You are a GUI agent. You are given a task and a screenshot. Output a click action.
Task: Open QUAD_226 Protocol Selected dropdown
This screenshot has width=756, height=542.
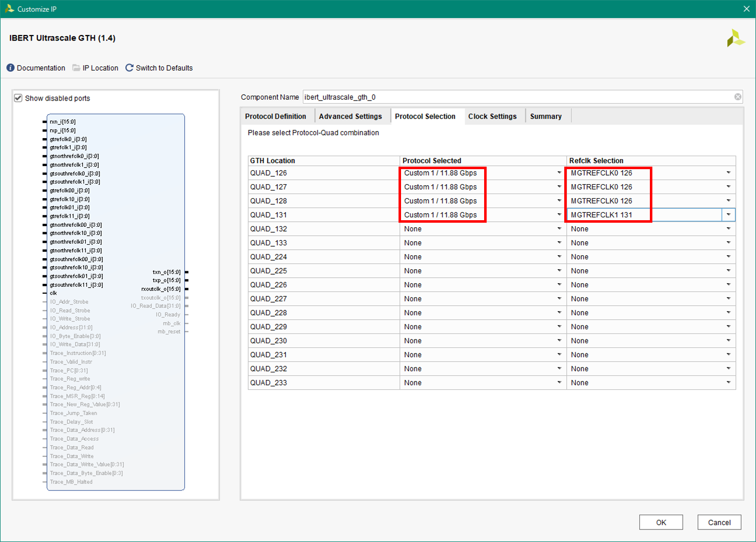(559, 285)
